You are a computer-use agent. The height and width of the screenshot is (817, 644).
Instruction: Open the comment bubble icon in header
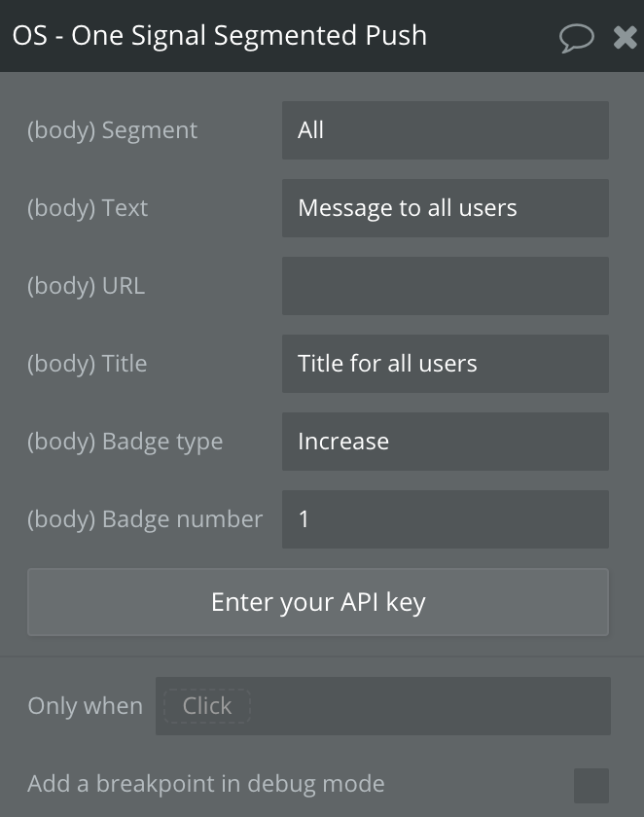576,38
